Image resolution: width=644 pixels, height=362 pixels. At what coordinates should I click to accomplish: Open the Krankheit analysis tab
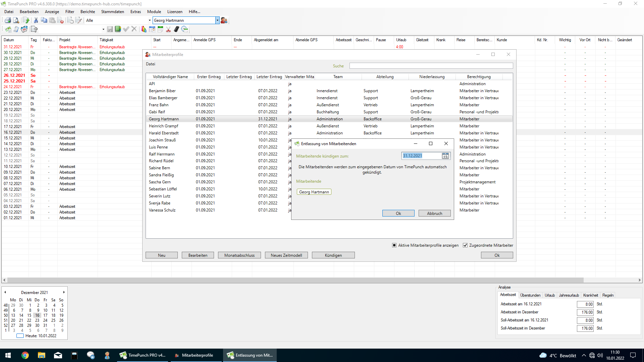pos(590,295)
